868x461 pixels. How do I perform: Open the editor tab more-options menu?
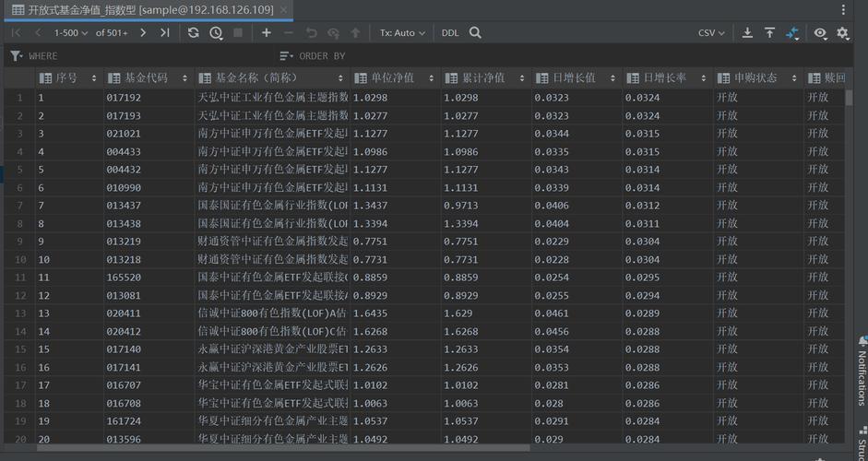(x=843, y=10)
